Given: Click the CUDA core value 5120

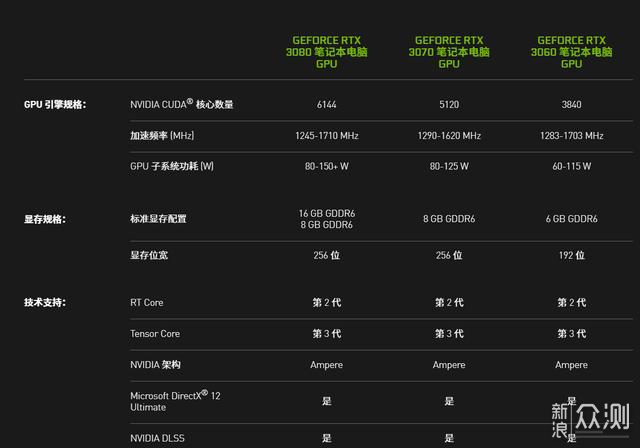Looking at the screenshot, I should click(449, 104).
